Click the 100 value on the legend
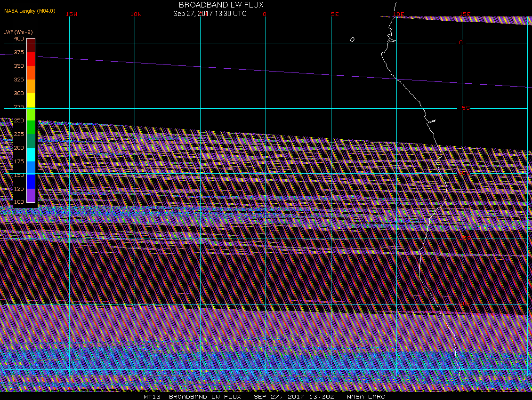 pos(19,202)
